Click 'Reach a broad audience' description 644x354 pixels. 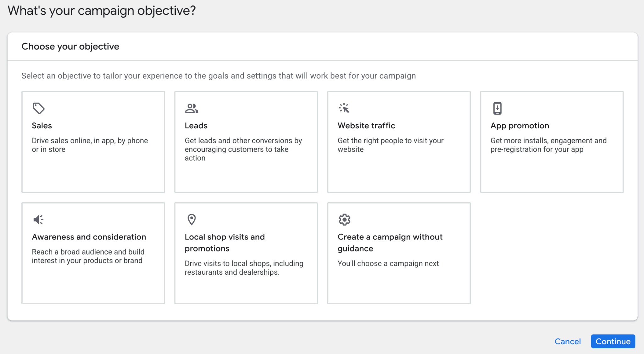pos(88,256)
